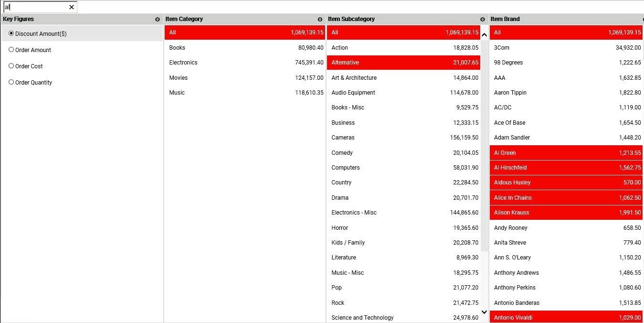Viewport: 644px width, 323px height.
Task: Select the Alternative subcategory row
Action: click(x=404, y=63)
